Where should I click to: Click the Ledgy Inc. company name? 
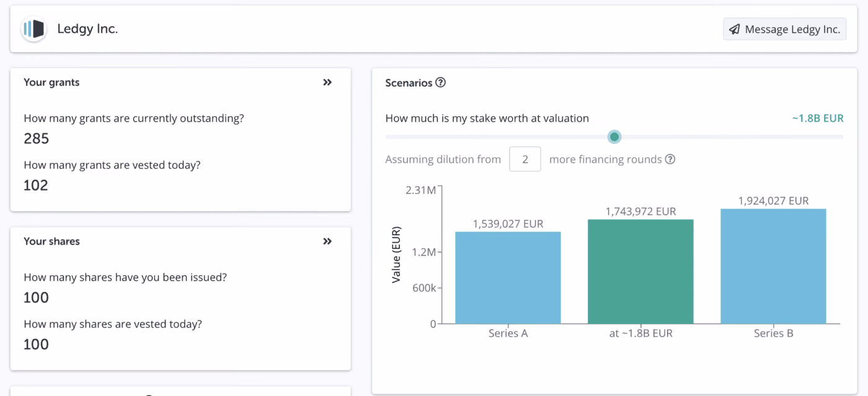(x=87, y=29)
